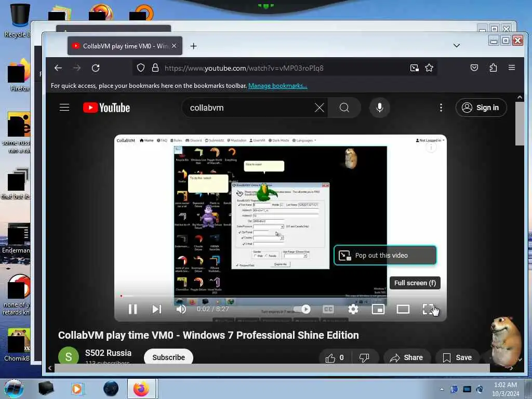
Task: Go back with the browser back arrow
Action: [x=58, y=68]
